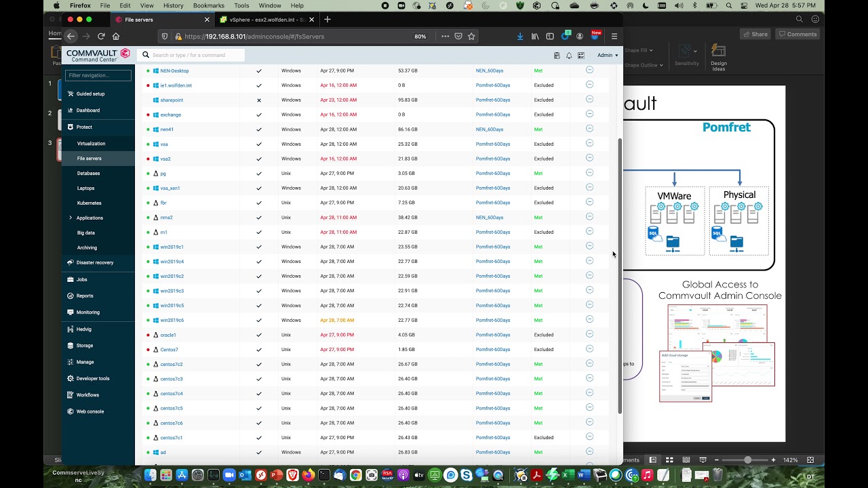Viewport: 868px width, 488px height.
Task: Open the Reports section
Action: tap(85, 296)
